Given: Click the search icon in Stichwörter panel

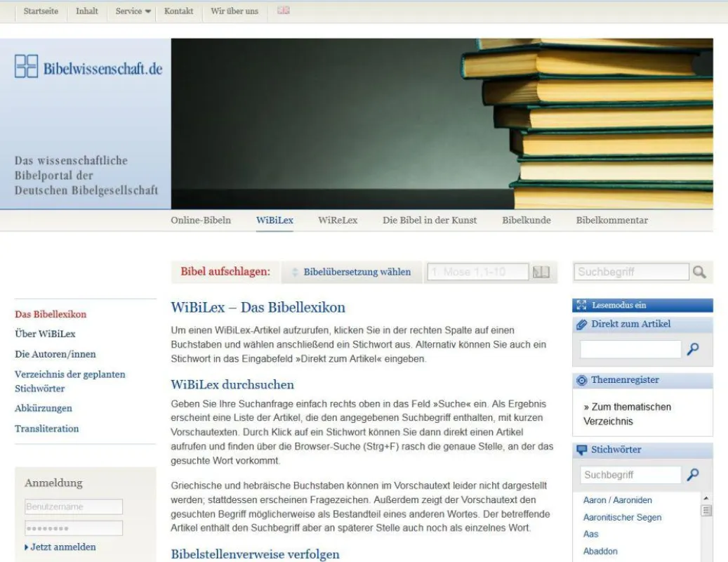Looking at the screenshot, I should tap(693, 474).
